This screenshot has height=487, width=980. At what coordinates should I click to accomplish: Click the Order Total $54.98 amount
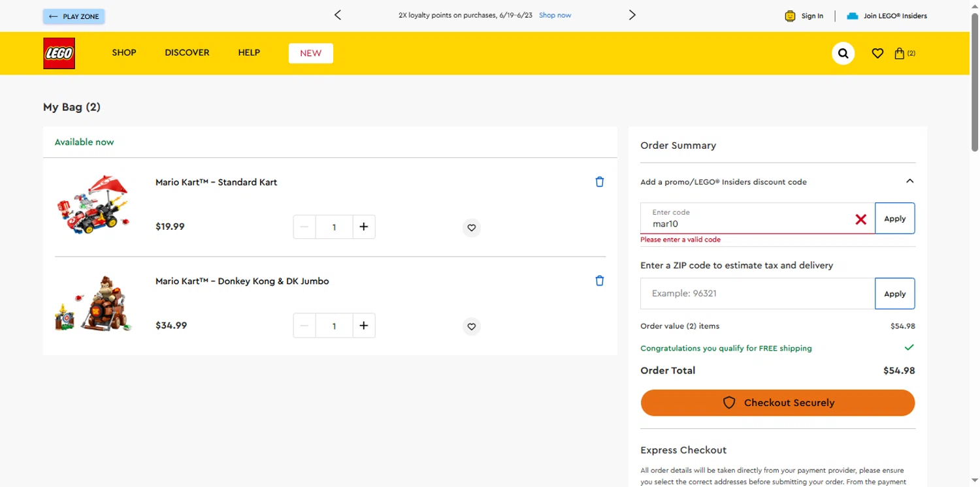(899, 371)
